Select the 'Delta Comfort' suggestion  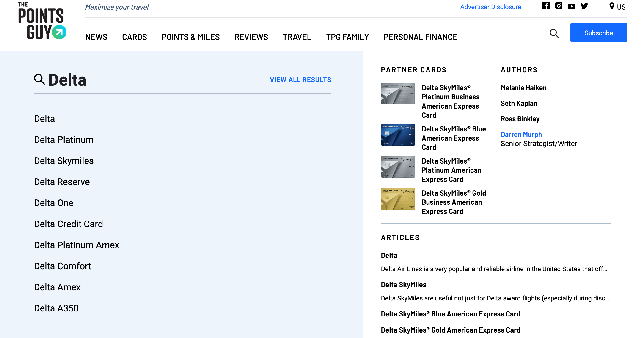tap(63, 266)
